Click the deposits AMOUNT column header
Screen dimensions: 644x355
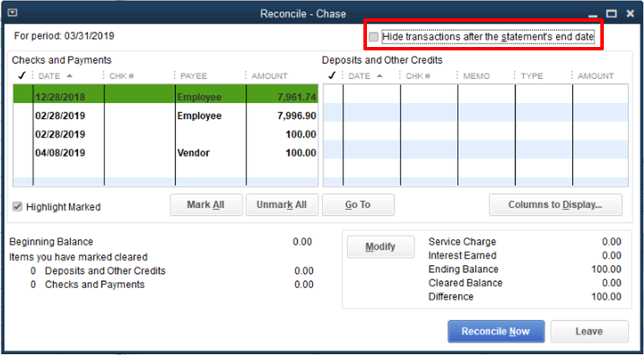(x=596, y=76)
